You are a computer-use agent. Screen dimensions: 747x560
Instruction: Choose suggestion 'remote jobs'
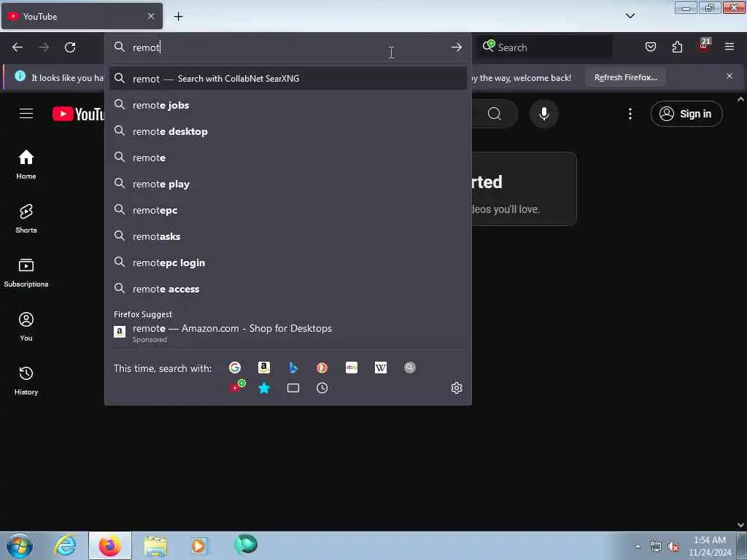click(287, 105)
